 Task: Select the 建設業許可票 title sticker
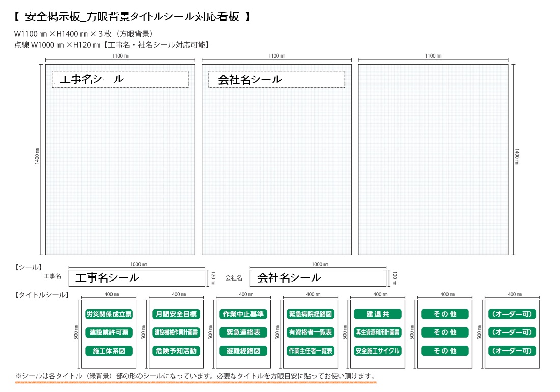point(109,332)
